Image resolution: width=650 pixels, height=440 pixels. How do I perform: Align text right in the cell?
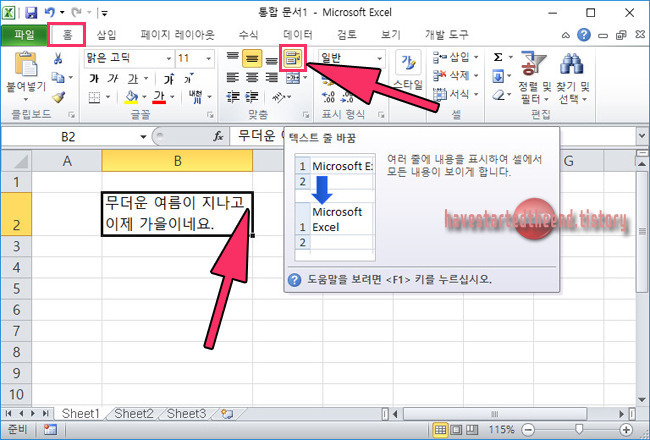click(272, 78)
